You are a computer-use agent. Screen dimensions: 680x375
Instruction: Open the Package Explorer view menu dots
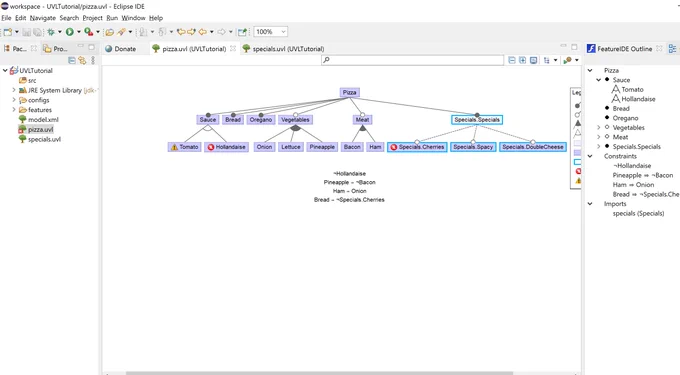[x=93, y=60]
